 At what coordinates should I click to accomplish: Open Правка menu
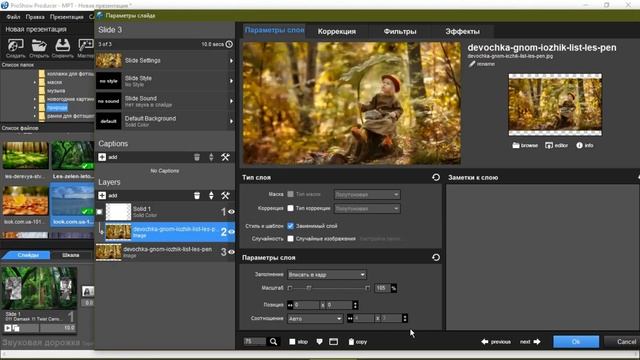click(x=35, y=17)
